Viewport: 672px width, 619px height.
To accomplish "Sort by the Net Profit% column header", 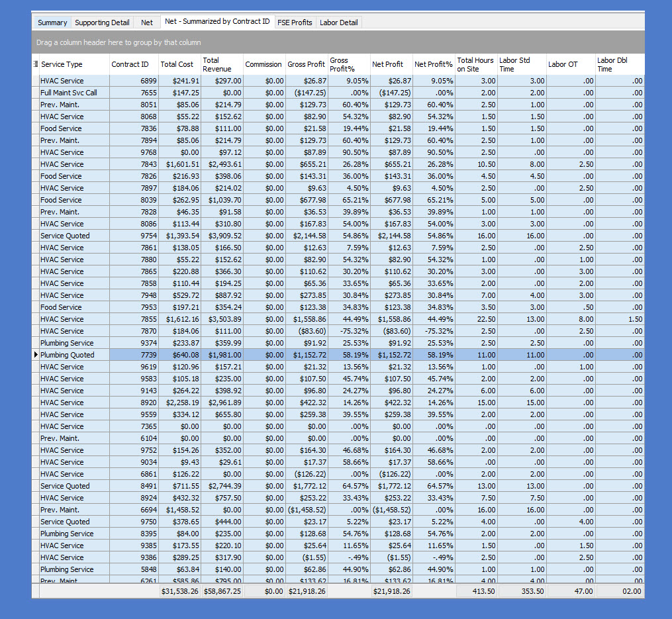I will (x=434, y=64).
